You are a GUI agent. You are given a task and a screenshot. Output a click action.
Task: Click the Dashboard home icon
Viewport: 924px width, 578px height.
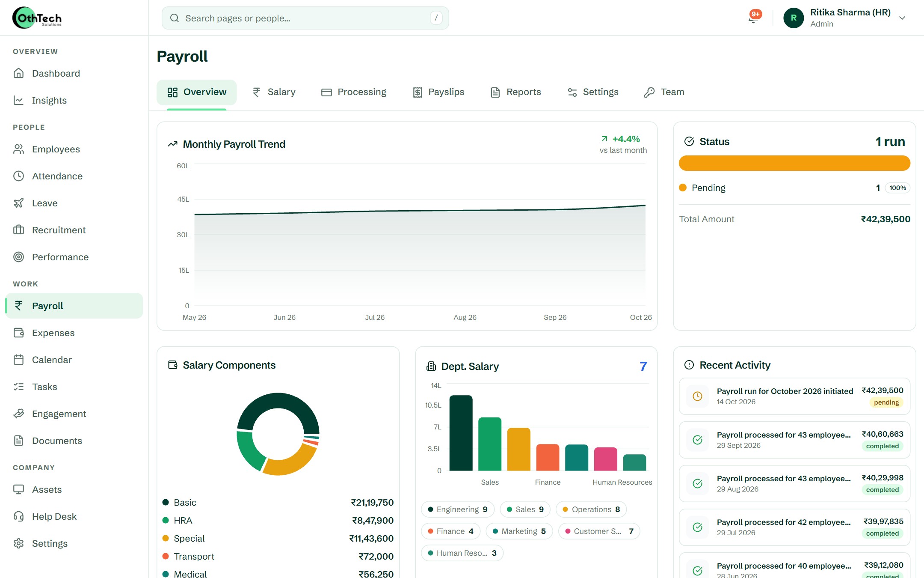coord(18,73)
